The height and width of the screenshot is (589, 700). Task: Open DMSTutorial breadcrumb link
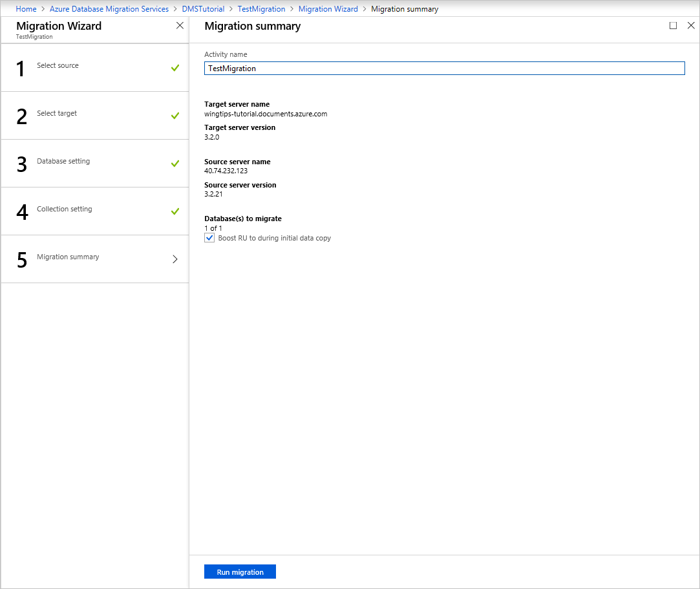(203, 9)
